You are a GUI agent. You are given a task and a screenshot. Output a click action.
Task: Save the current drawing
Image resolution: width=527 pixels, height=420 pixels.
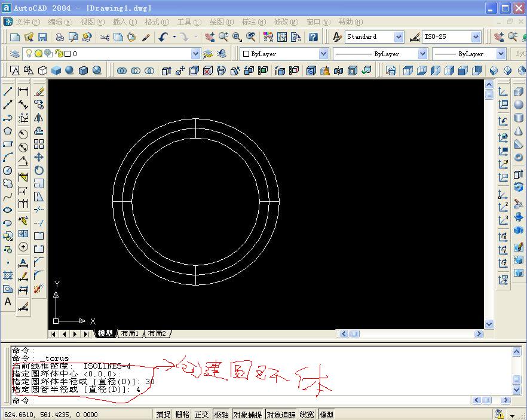[x=42, y=36]
